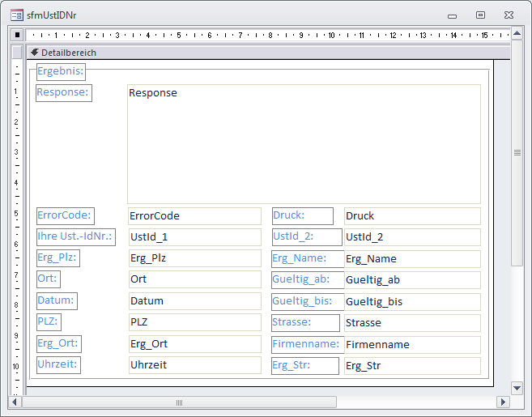Click the Detailbereich section bar
Screen dimensions: 532x417
pyautogui.click(x=267, y=53)
